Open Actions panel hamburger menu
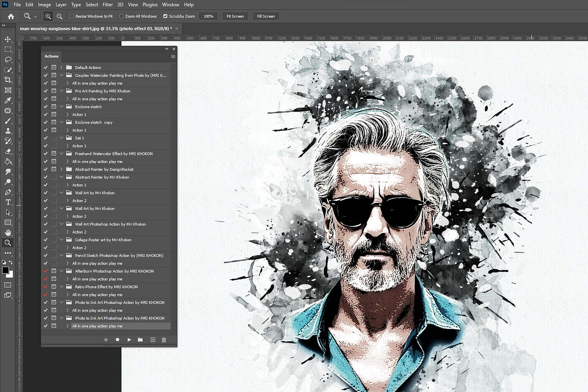This screenshot has width=588, height=392. click(173, 56)
